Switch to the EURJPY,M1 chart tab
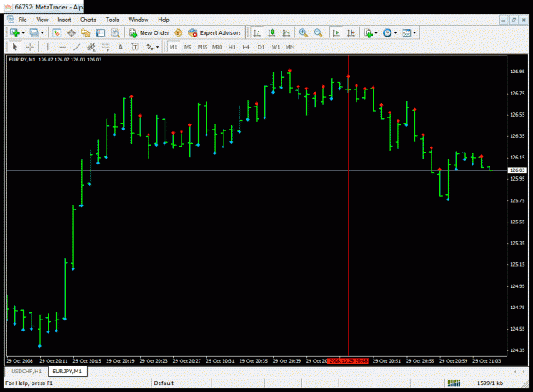 [67, 372]
